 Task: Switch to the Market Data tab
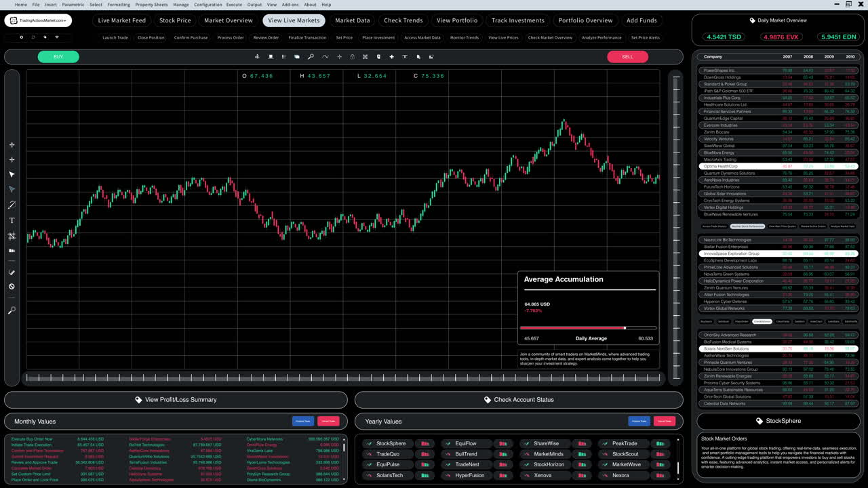[352, 20]
